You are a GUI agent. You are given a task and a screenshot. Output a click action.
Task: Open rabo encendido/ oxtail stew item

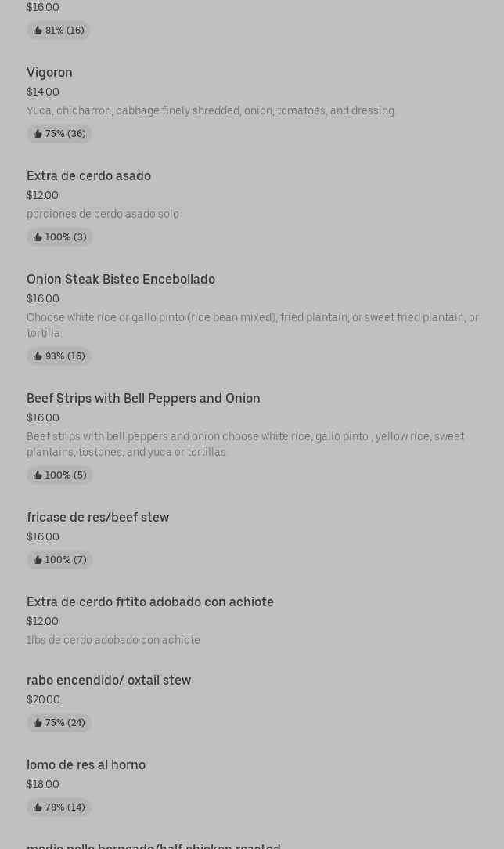click(109, 680)
